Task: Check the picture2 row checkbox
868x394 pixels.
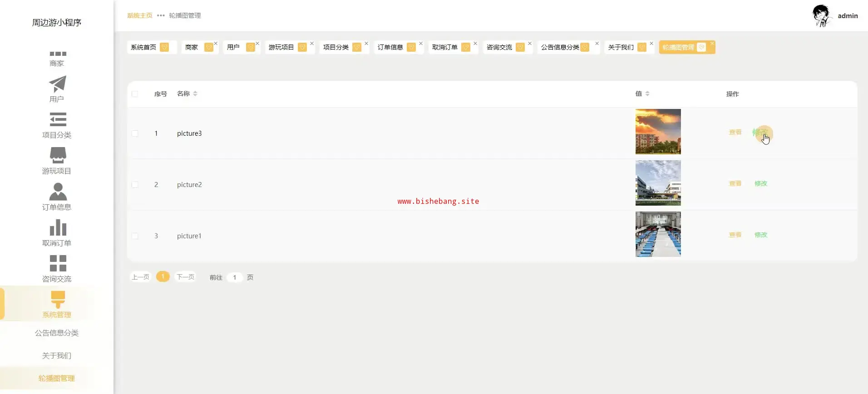Action: [135, 185]
